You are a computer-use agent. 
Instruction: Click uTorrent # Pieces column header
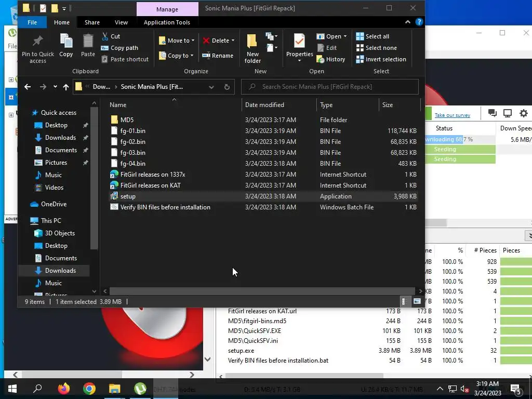click(x=485, y=250)
